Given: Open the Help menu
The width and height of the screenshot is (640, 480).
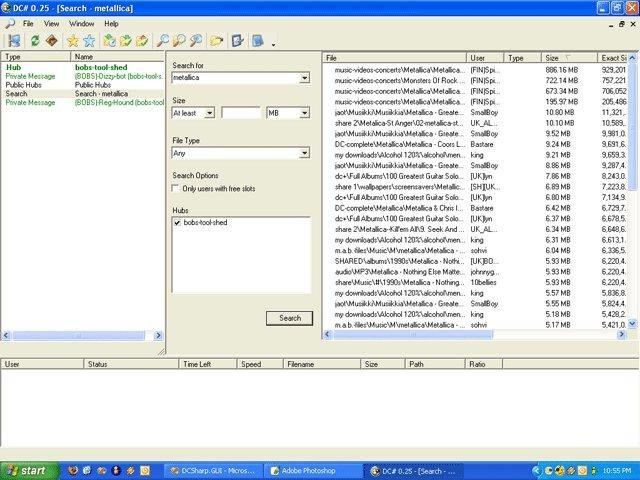Looking at the screenshot, I should [x=111, y=24].
